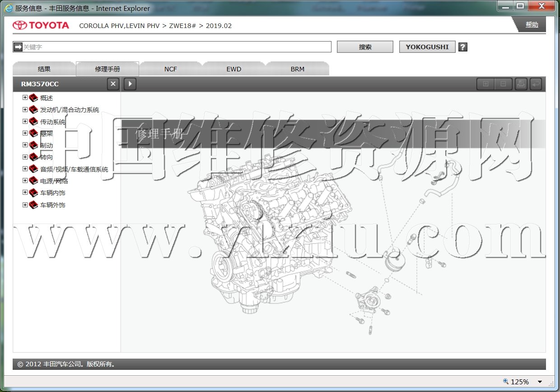Expand the 传动系统 tree node

tap(25, 121)
